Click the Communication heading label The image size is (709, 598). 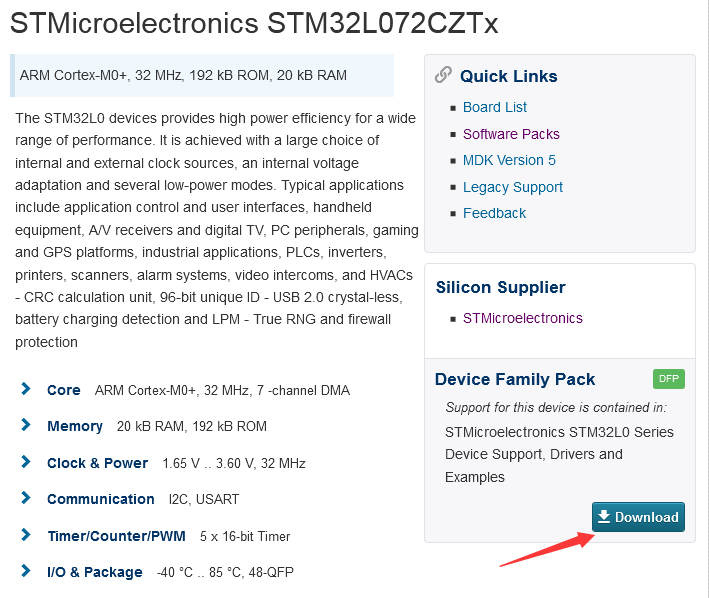101,499
